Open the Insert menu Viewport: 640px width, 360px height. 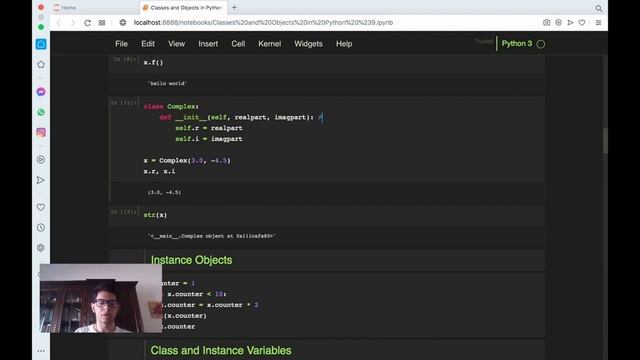[x=208, y=44]
